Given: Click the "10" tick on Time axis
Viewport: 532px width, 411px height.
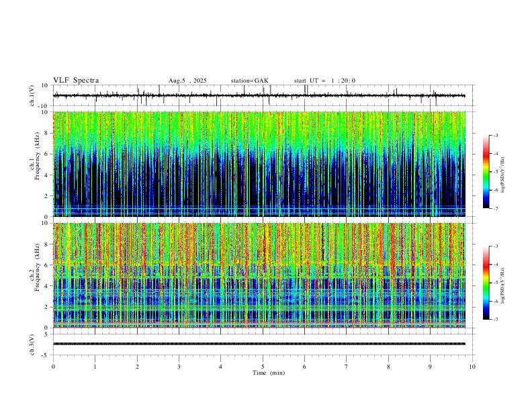Looking at the screenshot, I should pyautogui.click(x=472, y=367).
